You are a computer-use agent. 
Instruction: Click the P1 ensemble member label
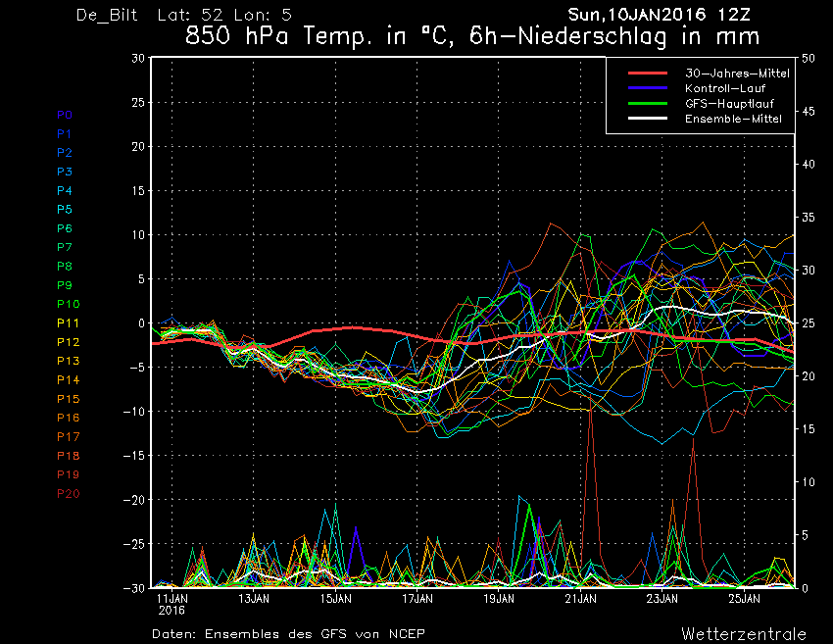[x=64, y=134]
